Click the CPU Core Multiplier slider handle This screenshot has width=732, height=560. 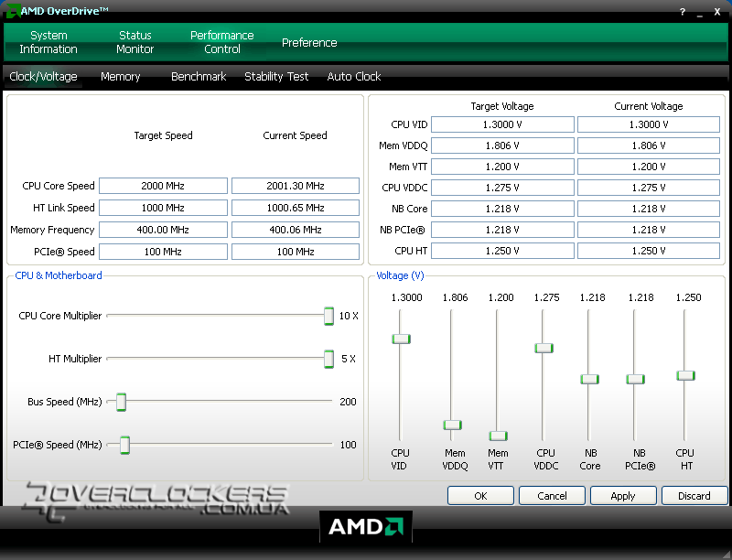(x=328, y=316)
